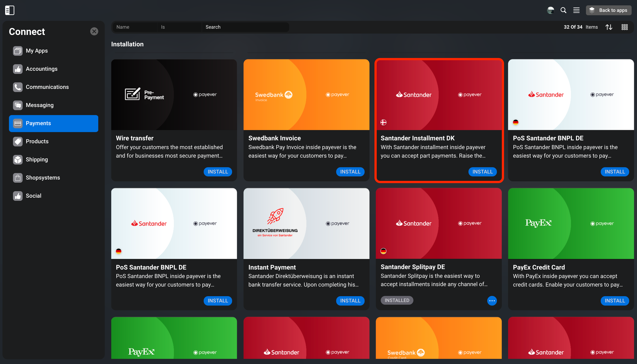Image resolution: width=637 pixels, height=364 pixels.
Task: Open Wire transfer card thumbnail
Action: point(174,94)
